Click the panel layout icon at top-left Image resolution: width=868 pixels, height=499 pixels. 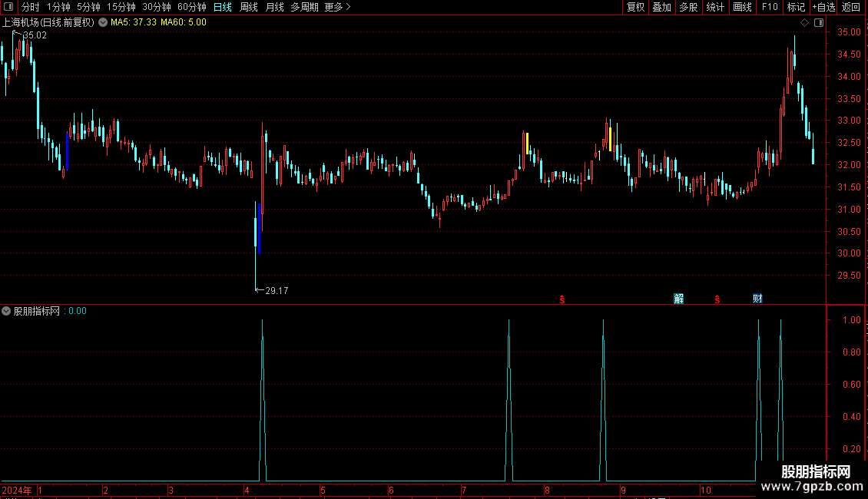(8, 7)
